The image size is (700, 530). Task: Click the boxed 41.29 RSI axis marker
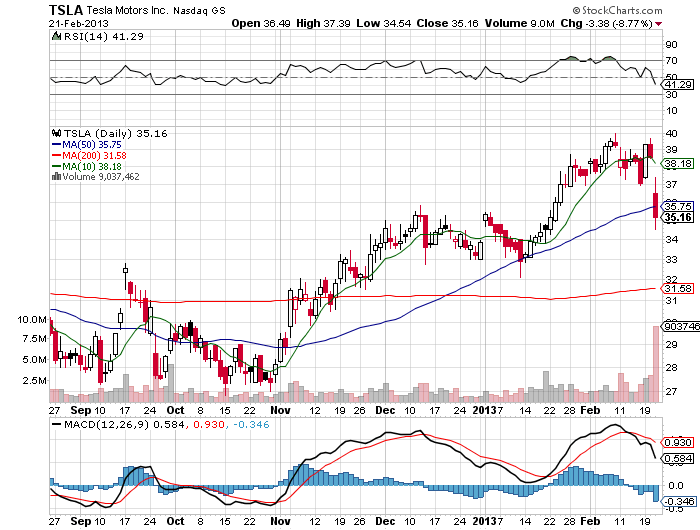(679, 84)
